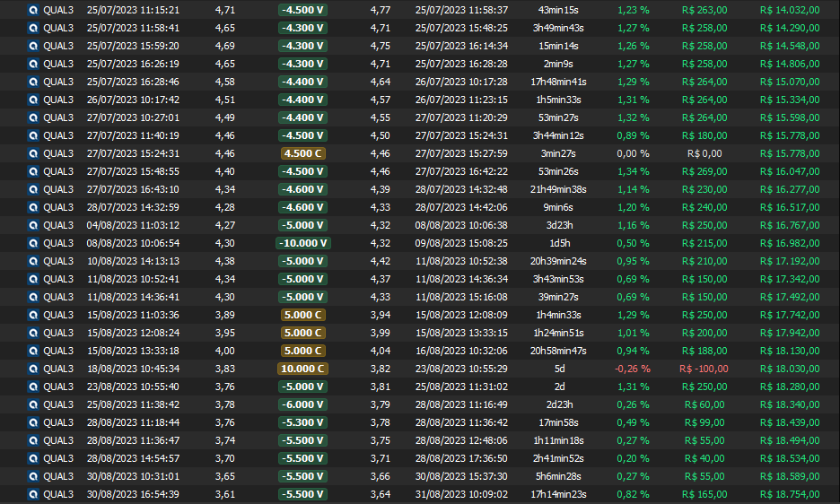Click the -5.300 V quantity badge
Screen dimensions: 840x504
point(303,422)
